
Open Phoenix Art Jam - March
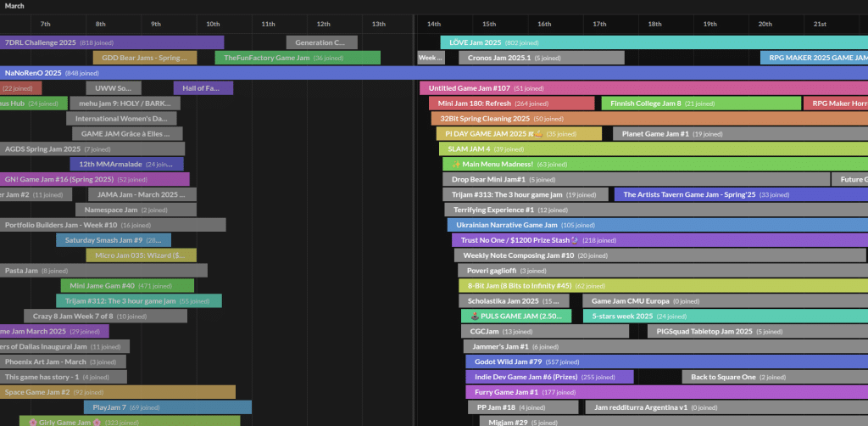pyautogui.click(x=63, y=362)
